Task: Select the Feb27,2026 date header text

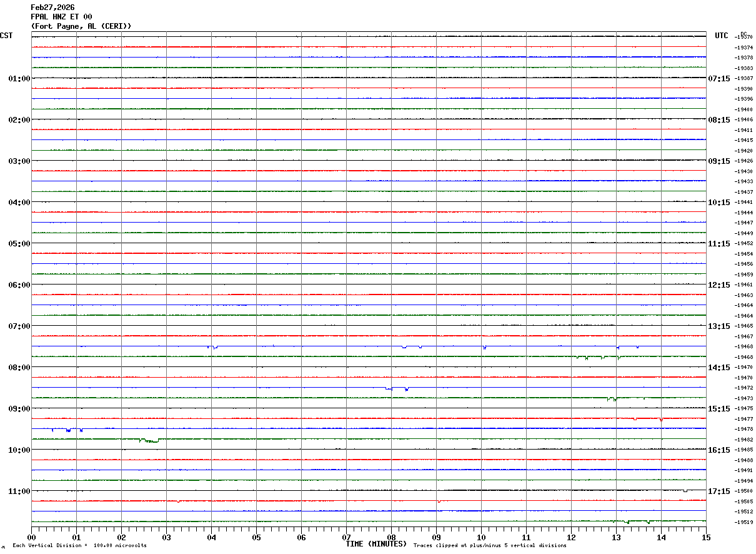Action: point(52,8)
